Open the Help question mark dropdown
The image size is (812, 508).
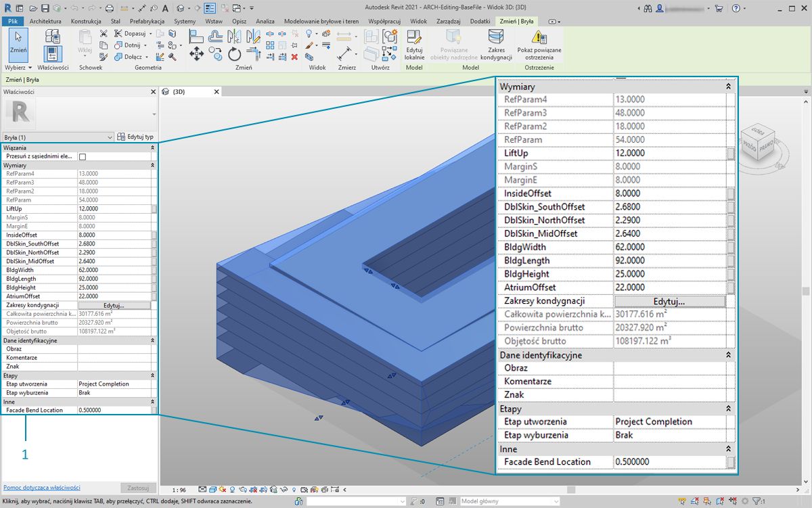744,8
